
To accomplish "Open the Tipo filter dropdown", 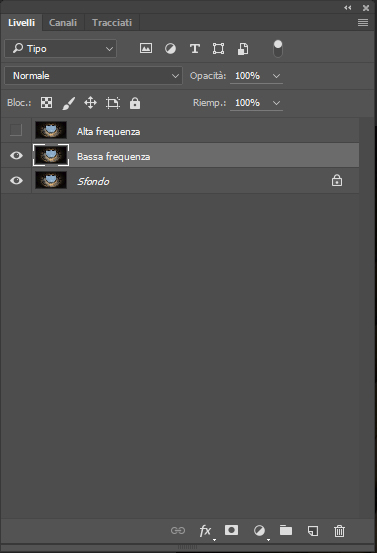I will (61, 49).
